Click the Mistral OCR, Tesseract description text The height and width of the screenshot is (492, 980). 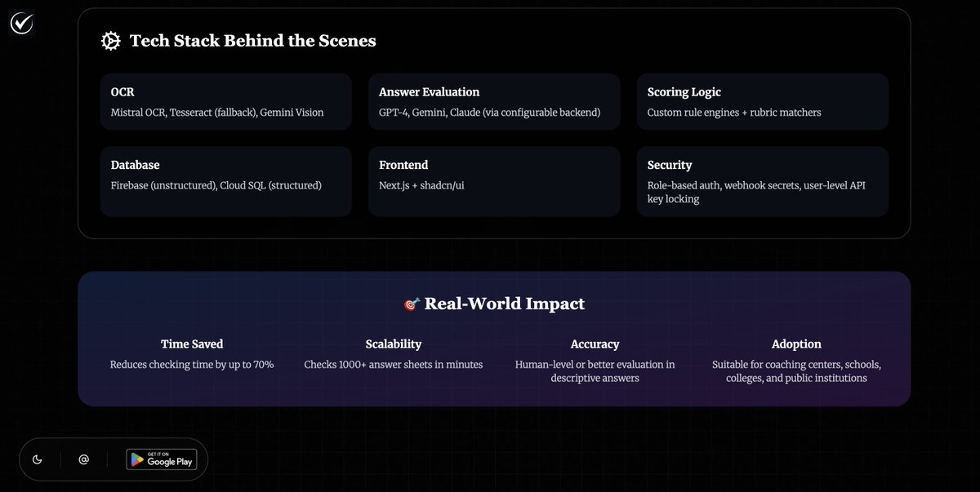click(217, 113)
